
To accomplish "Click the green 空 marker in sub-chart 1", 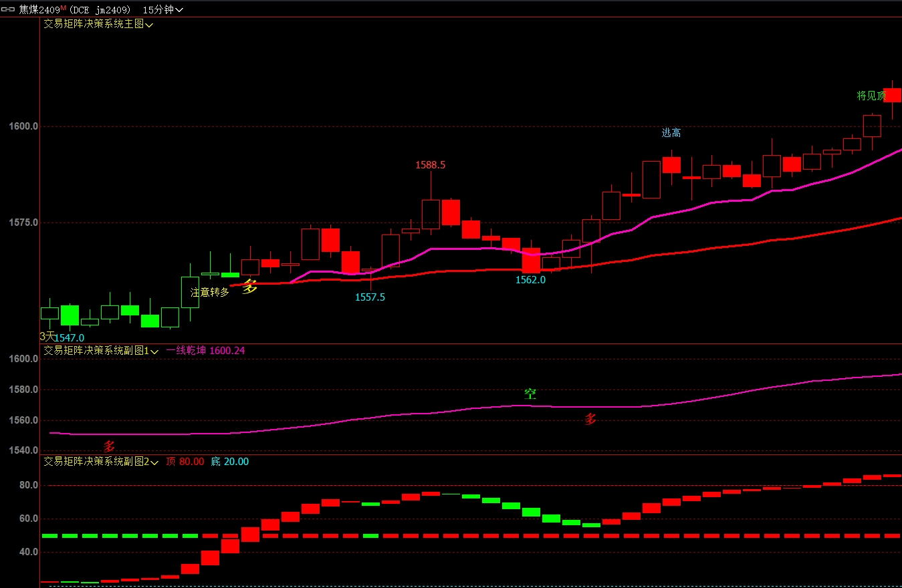I will tap(530, 394).
